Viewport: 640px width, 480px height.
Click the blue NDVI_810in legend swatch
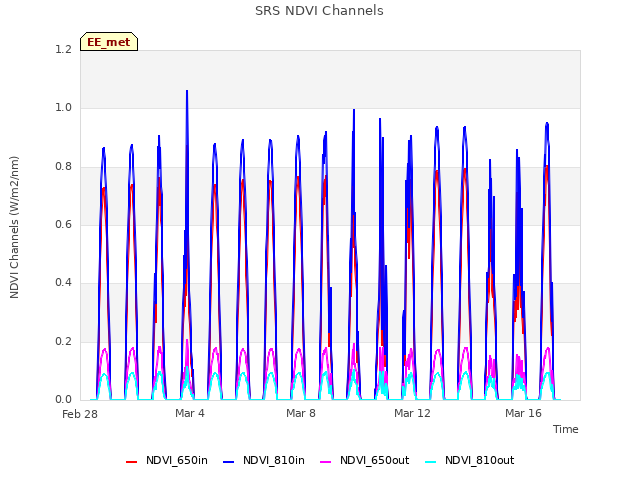[x=229, y=462]
